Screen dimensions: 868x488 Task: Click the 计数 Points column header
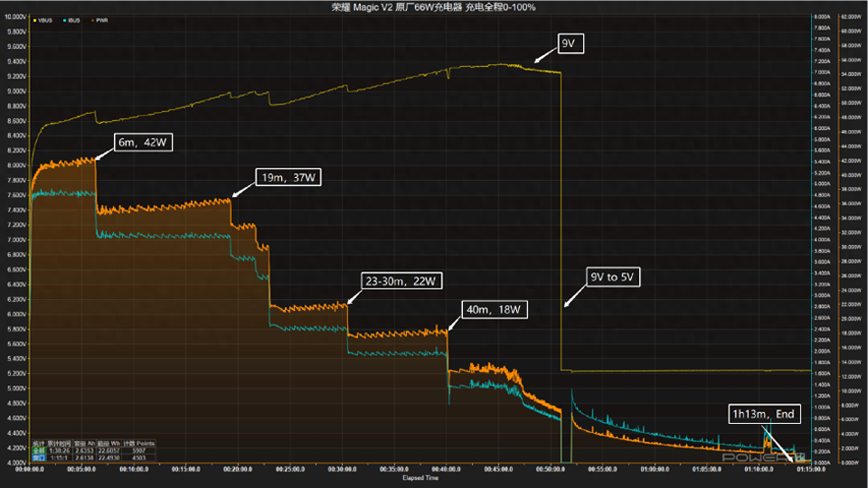click(139, 444)
